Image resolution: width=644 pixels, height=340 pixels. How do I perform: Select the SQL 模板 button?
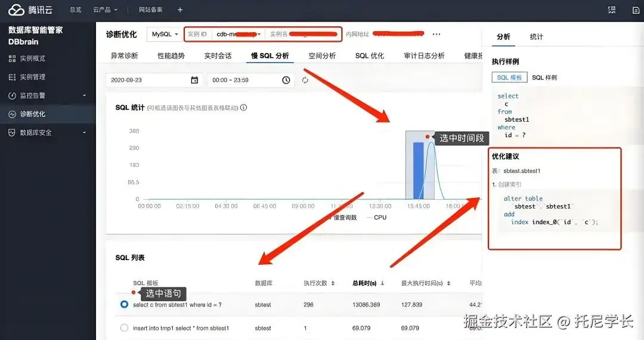click(509, 77)
